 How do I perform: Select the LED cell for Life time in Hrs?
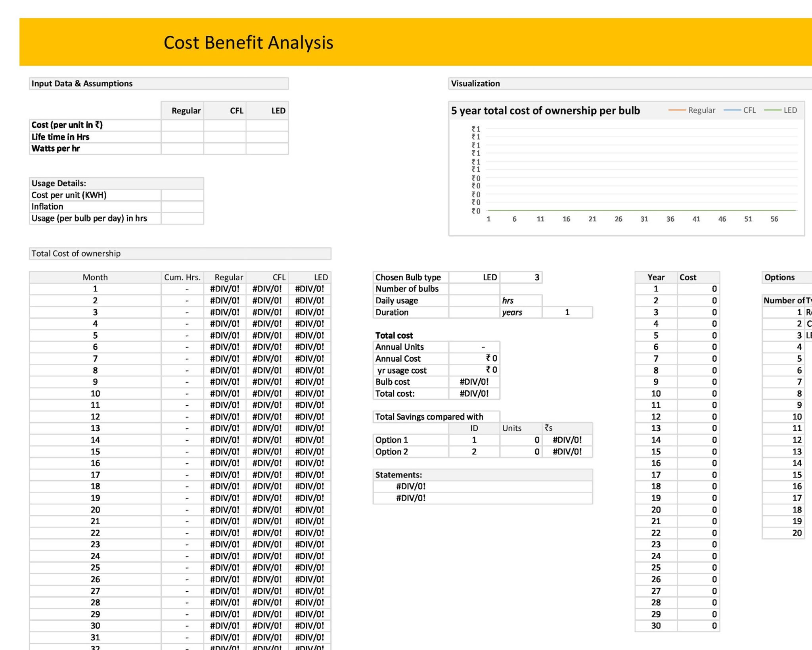click(x=267, y=137)
